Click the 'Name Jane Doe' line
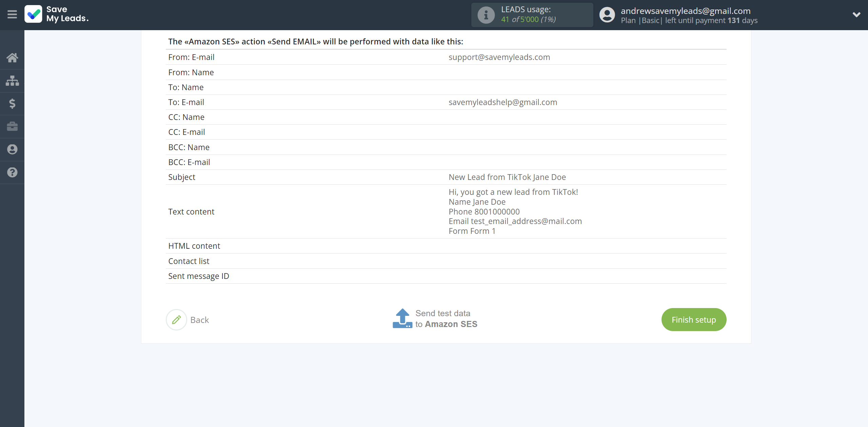This screenshot has height=427, width=868. click(x=477, y=202)
